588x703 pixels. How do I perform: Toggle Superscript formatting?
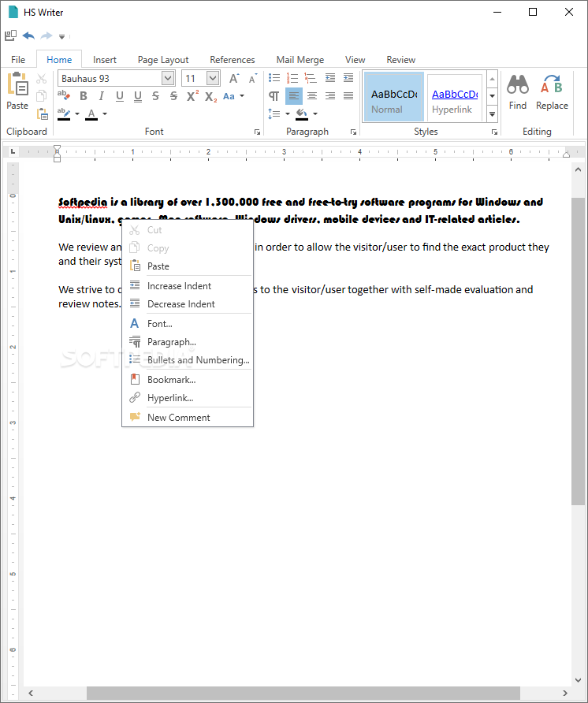click(x=192, y=95)
